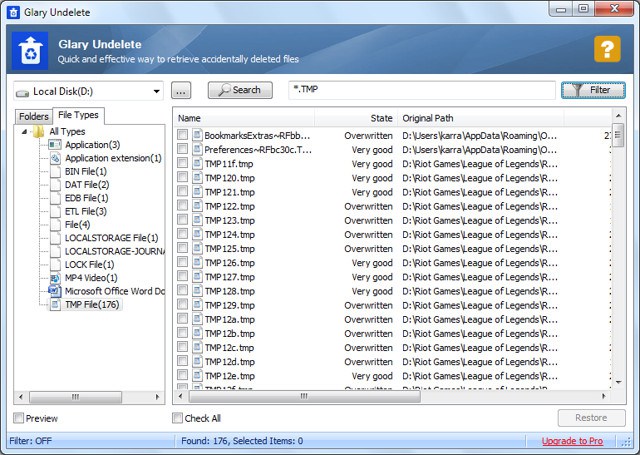Click the *.TMP filter input field
640x455 pixels.
coord(422,90)
